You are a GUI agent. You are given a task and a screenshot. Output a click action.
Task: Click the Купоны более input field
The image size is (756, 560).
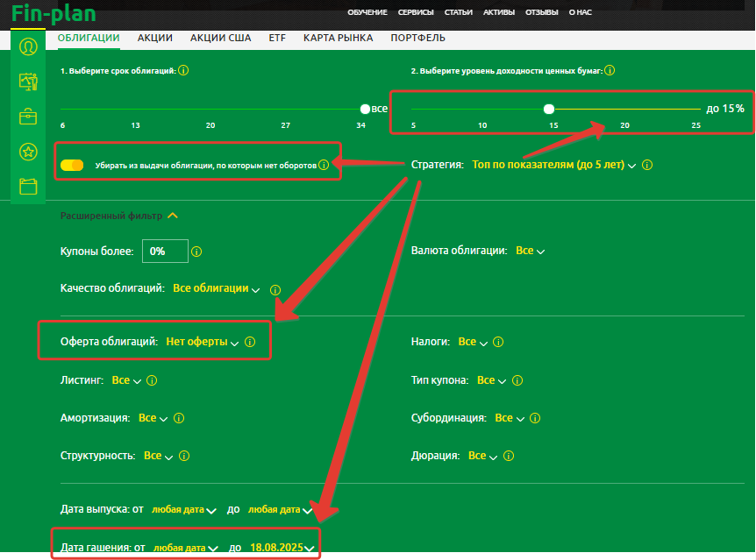point(165,252)
